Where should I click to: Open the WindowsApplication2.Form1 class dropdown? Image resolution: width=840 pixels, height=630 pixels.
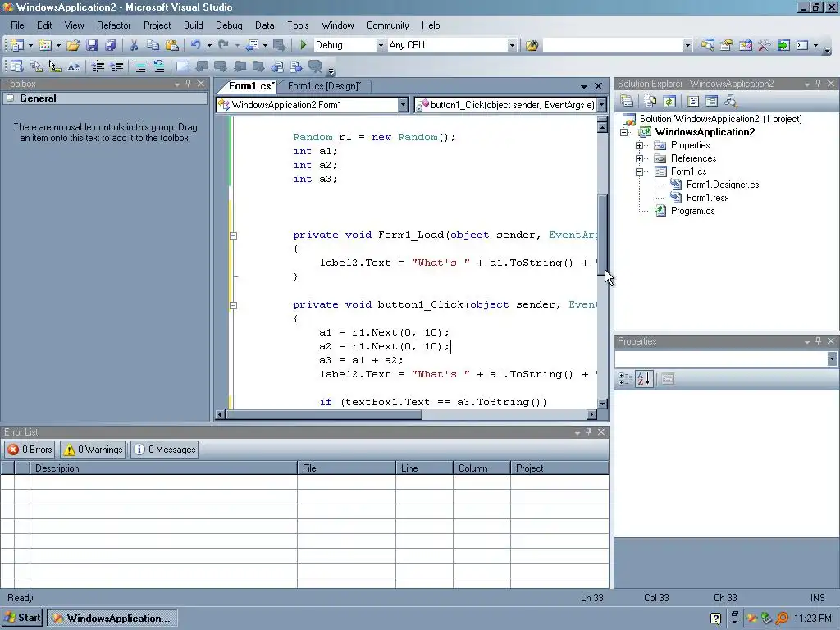(x=404, y=105)
